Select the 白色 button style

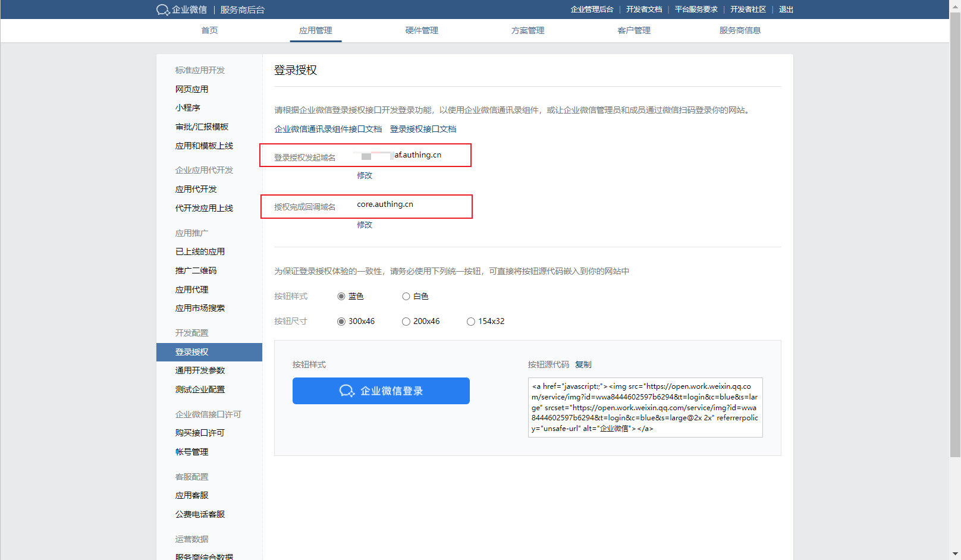(406, 296)
